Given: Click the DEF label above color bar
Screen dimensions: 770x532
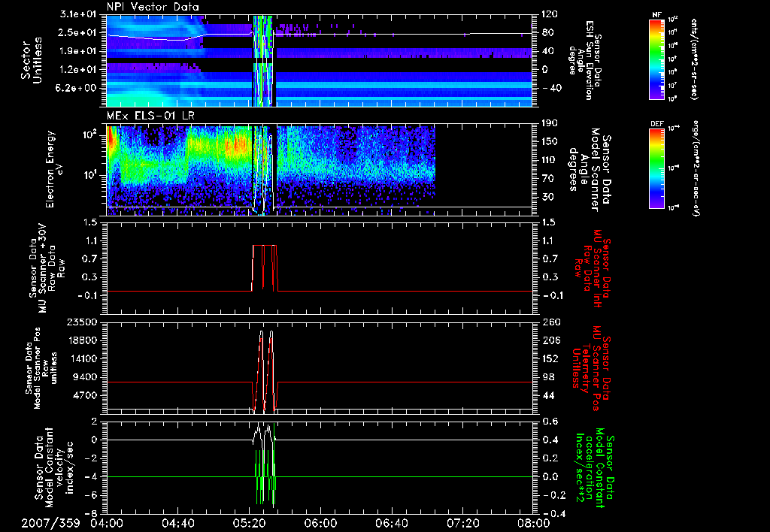Looking at the screenshot, I should (x=656, y=124).
